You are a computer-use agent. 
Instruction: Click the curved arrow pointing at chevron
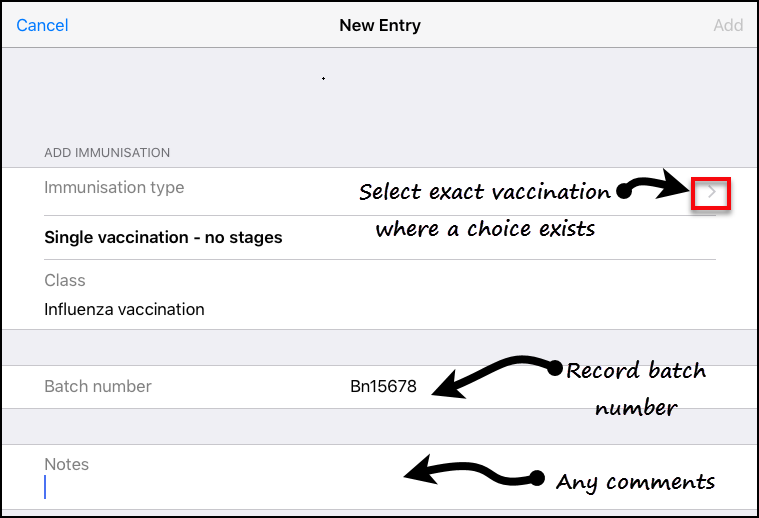(653, 187)
